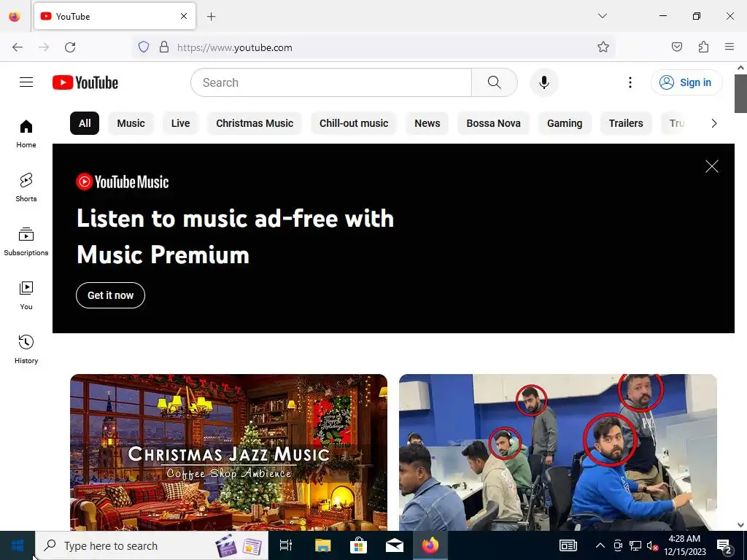Start voice search with microphone icon
This screenshot has width=747, height=560.
tap(543, 82)
